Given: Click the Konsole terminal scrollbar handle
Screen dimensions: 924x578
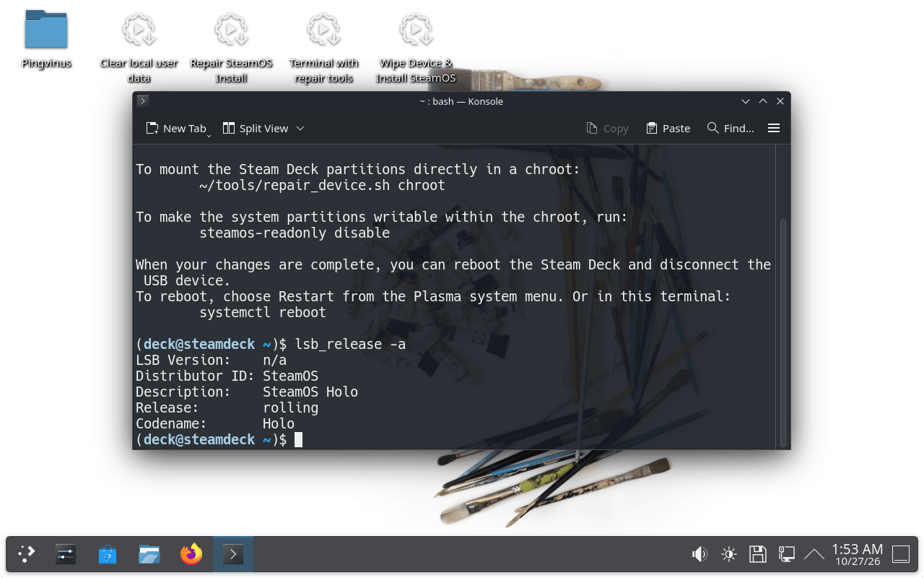Looking at the screenshot, I should tap(783, 332).
